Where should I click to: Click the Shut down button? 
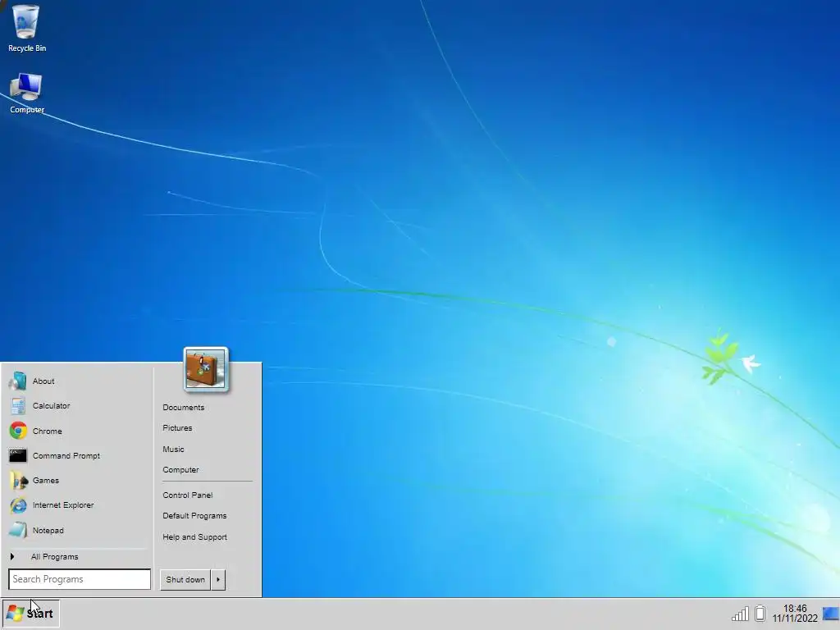185,580
